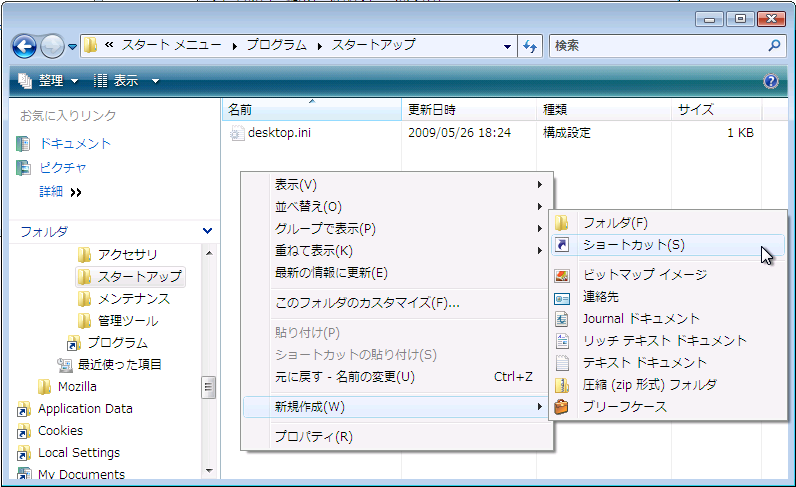This screenshot has height=487, width=796.
Task: Create new フォルダ(F) from submenu
Action: tap(668, 222)
